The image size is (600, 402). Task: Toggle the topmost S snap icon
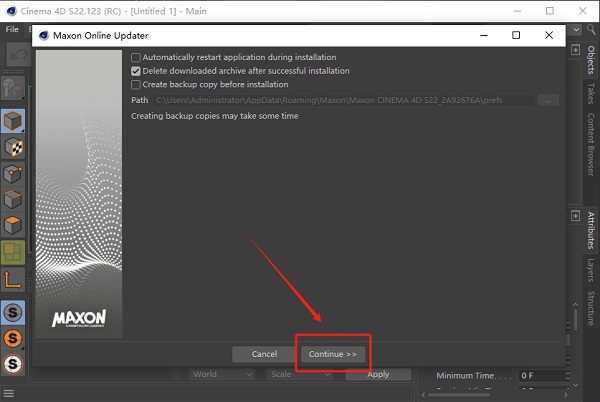tap(14, 312)
